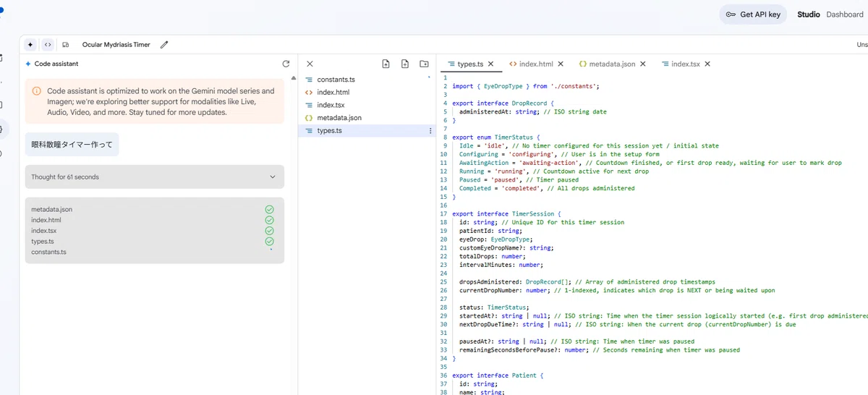Switch to the index.tsx editor tab
The image size is (868, 395).
pos(686,64)
